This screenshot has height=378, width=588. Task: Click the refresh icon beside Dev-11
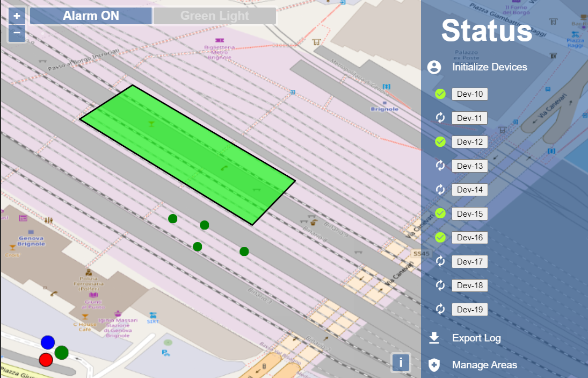pos(440,118)
